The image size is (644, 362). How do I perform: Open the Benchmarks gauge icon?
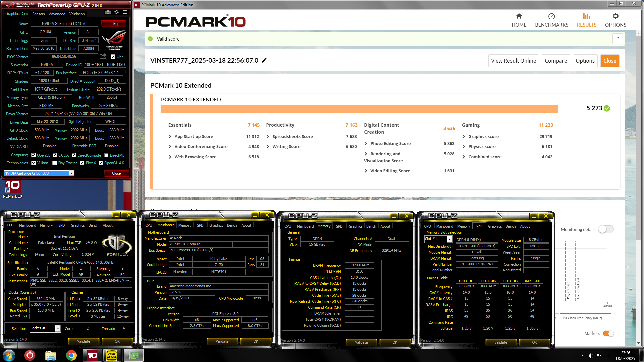tap(551, 16)
